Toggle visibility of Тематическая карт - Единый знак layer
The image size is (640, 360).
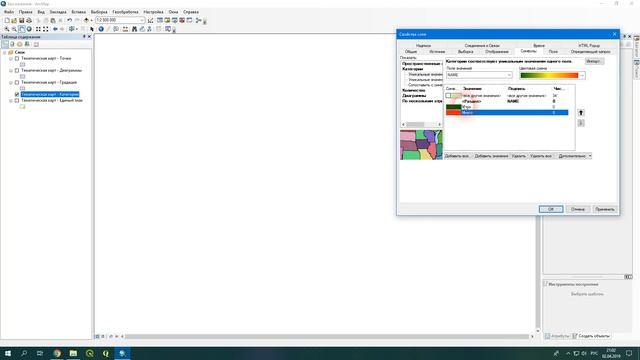tap(17, 100)
